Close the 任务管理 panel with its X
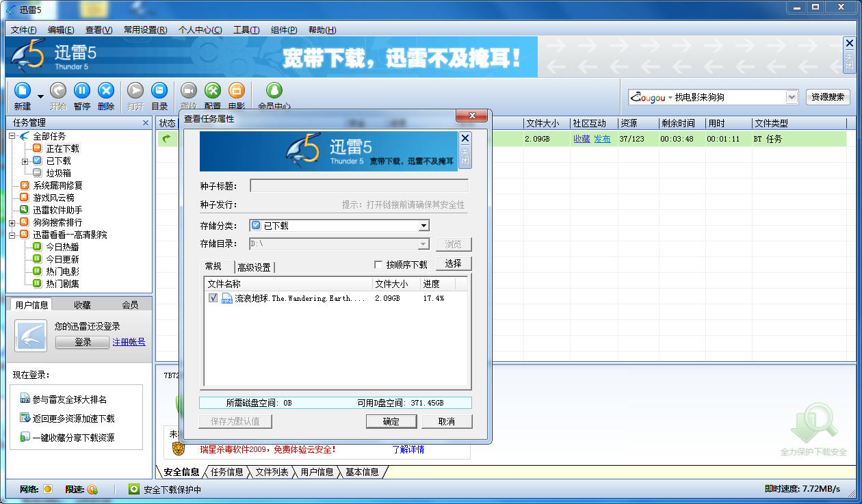This screenshot has width=862, height=504. (146, 123)
